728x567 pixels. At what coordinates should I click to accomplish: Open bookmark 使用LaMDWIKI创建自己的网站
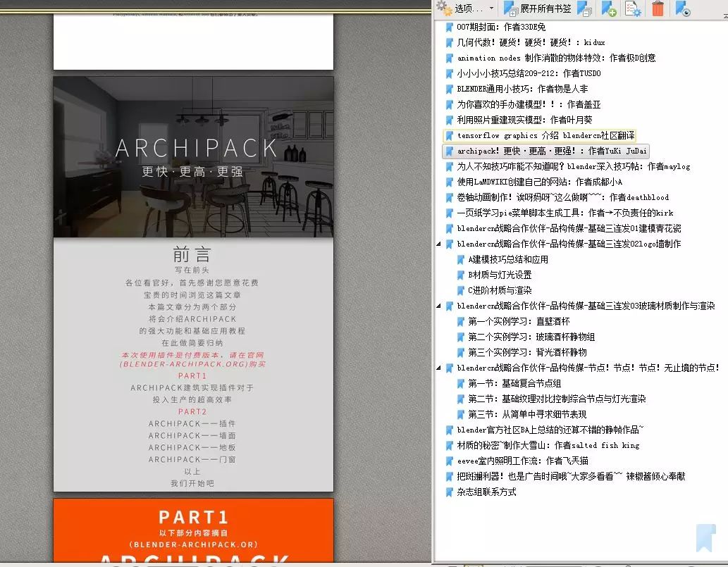pos(540,182)
